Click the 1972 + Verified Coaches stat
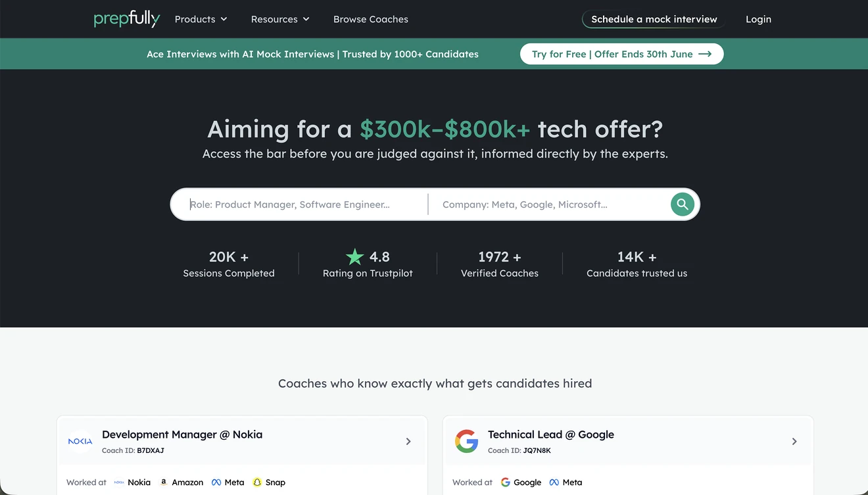868x495 pixels. tap(500, 264)
